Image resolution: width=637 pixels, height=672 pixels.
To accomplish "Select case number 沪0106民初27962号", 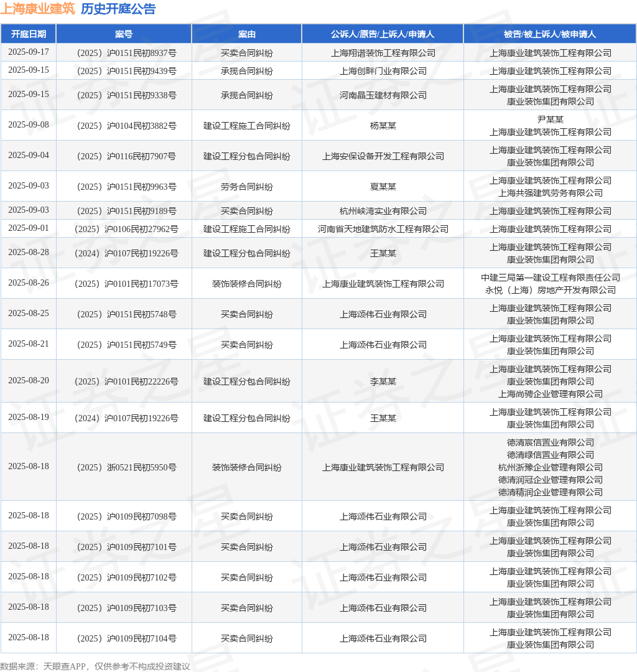I will 127,229.
